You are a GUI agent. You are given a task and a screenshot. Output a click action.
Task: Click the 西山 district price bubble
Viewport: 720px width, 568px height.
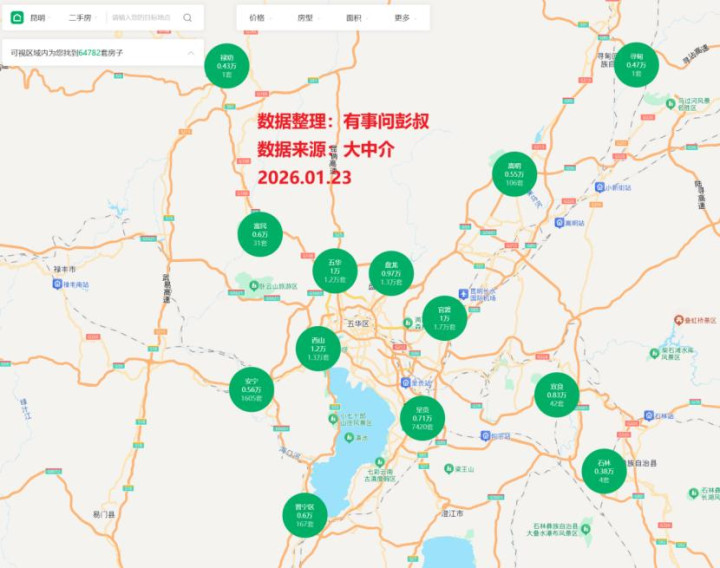318,349
